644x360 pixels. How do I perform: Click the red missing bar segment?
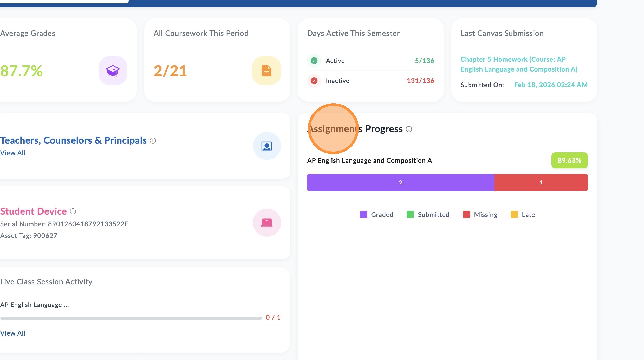tap(541, 182)
